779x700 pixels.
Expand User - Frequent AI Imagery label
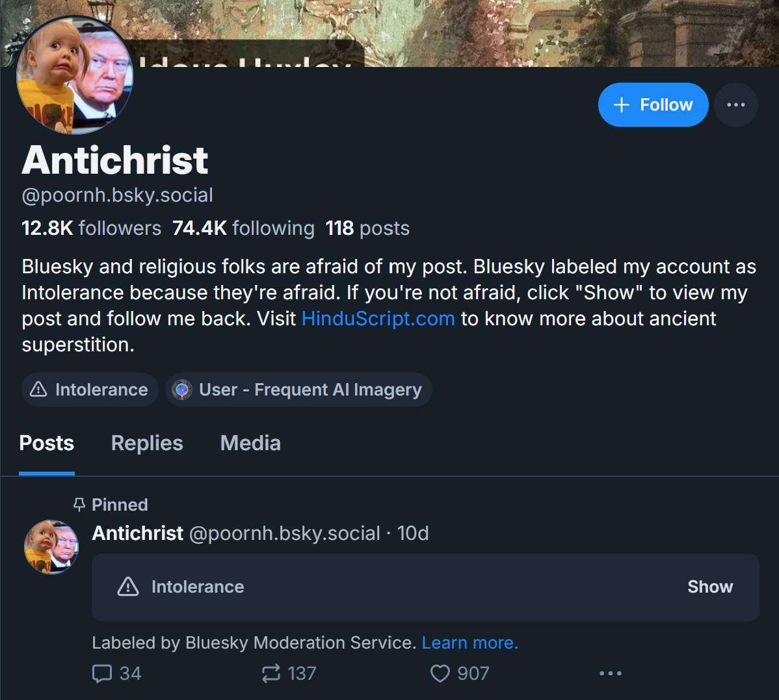tap(310, 390)
